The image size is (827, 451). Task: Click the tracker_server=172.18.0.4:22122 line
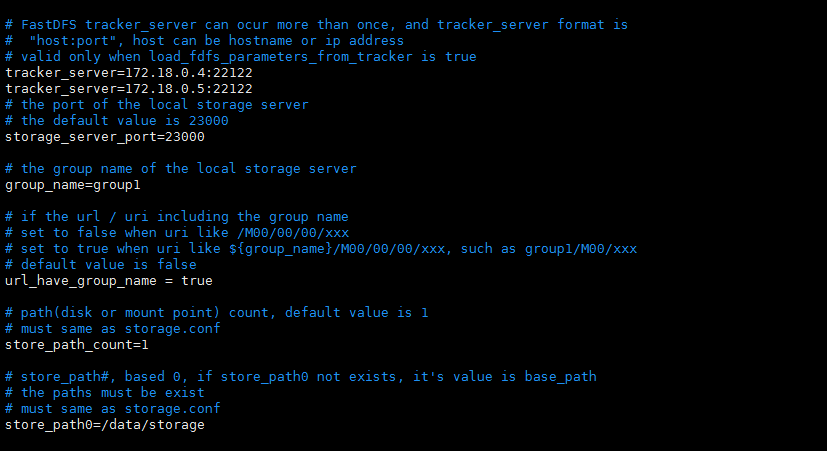coord(129,73)
